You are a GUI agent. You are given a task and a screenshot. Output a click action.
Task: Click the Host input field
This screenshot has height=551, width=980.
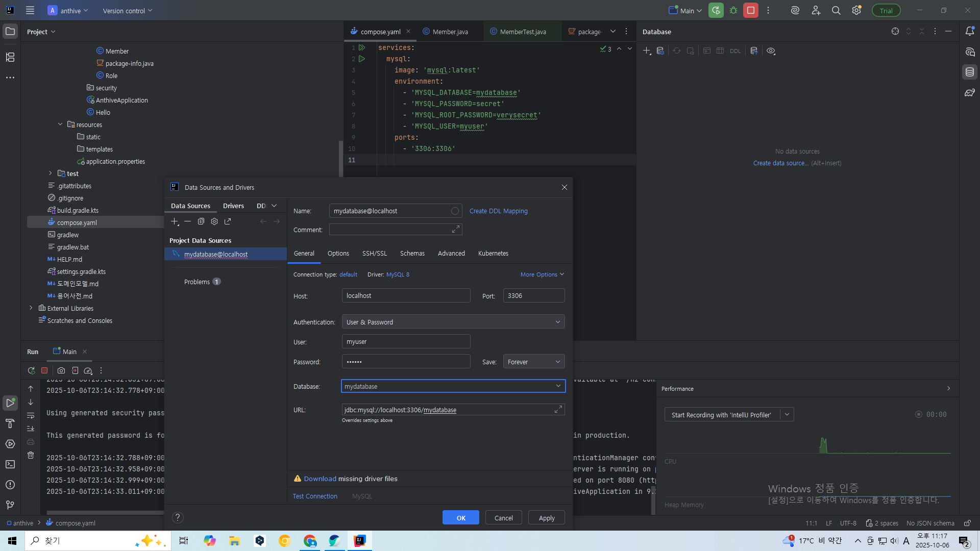tap(406, 296)
